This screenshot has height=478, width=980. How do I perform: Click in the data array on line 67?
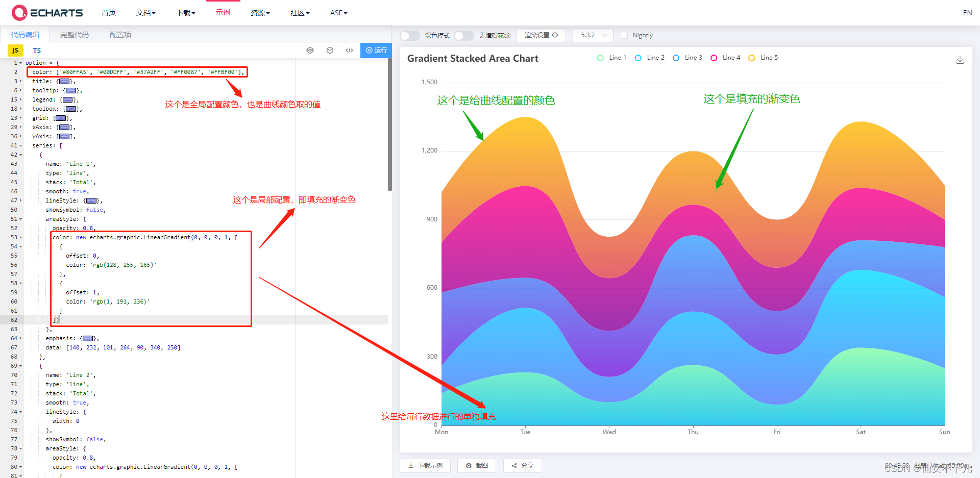pos(122,347)
